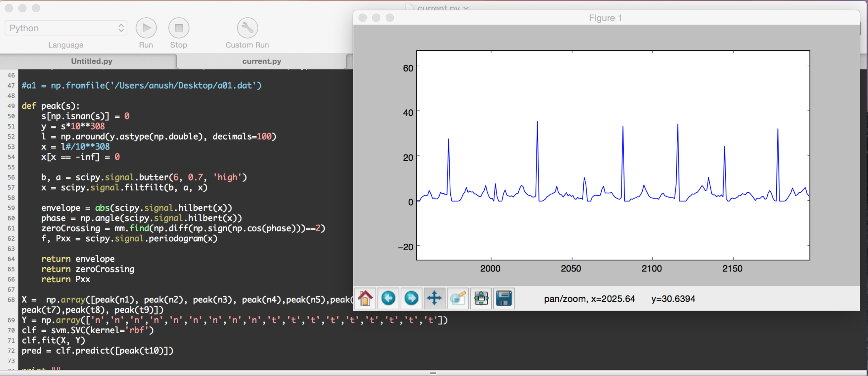This screenshot has height=376, width=868.
Task: Reset plot with the Home icon
Action: click(365, 298)
